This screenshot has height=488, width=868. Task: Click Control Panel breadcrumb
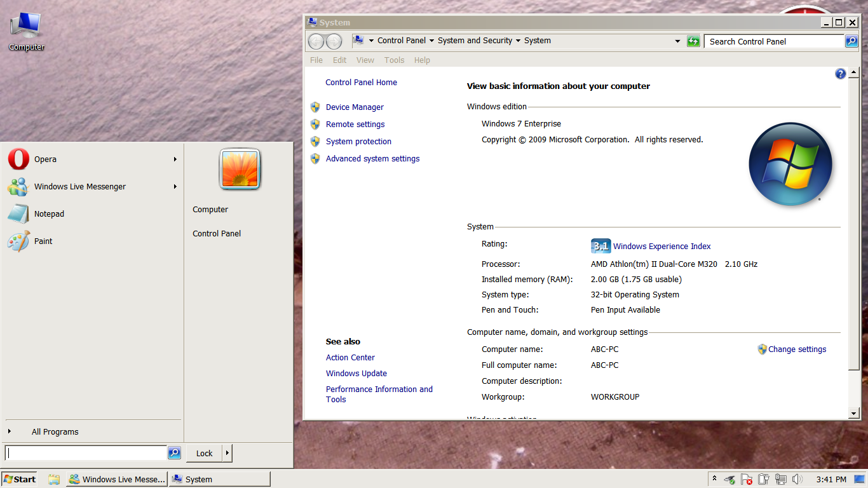pyautogui.click(x=402, y=41)
